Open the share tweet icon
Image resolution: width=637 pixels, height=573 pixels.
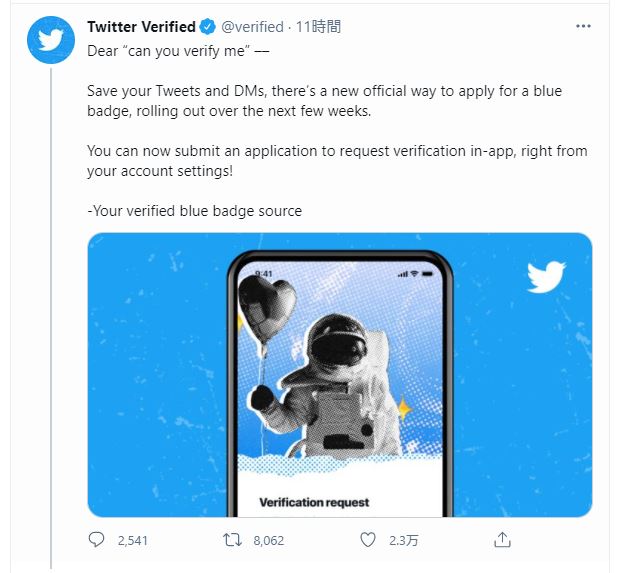503,540
